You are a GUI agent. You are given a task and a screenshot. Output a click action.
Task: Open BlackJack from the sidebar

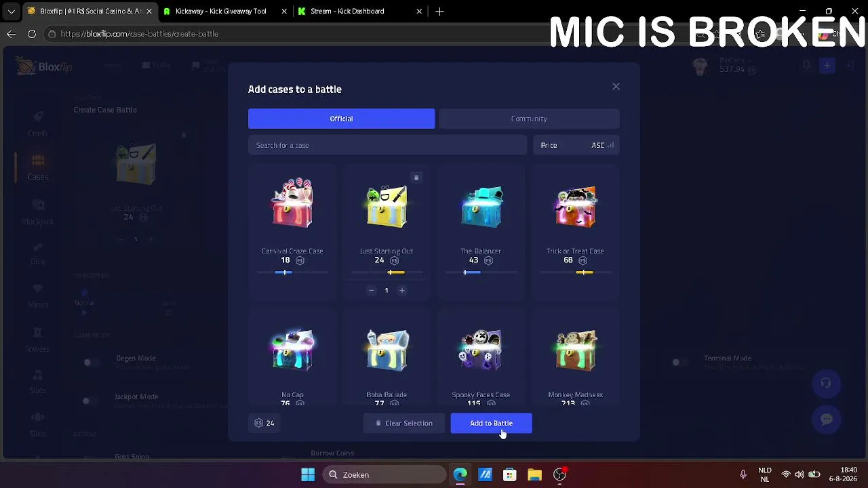click(x=38, y=211)
